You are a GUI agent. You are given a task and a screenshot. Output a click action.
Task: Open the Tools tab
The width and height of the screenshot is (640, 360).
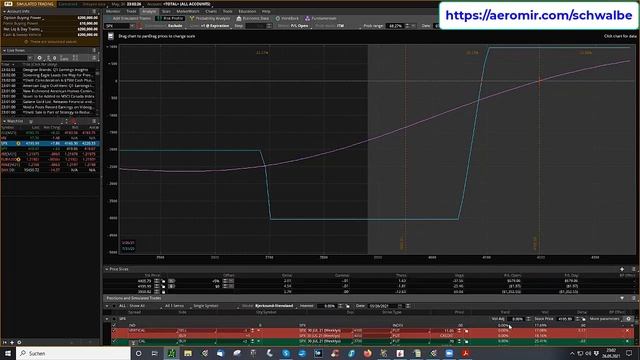227,11
